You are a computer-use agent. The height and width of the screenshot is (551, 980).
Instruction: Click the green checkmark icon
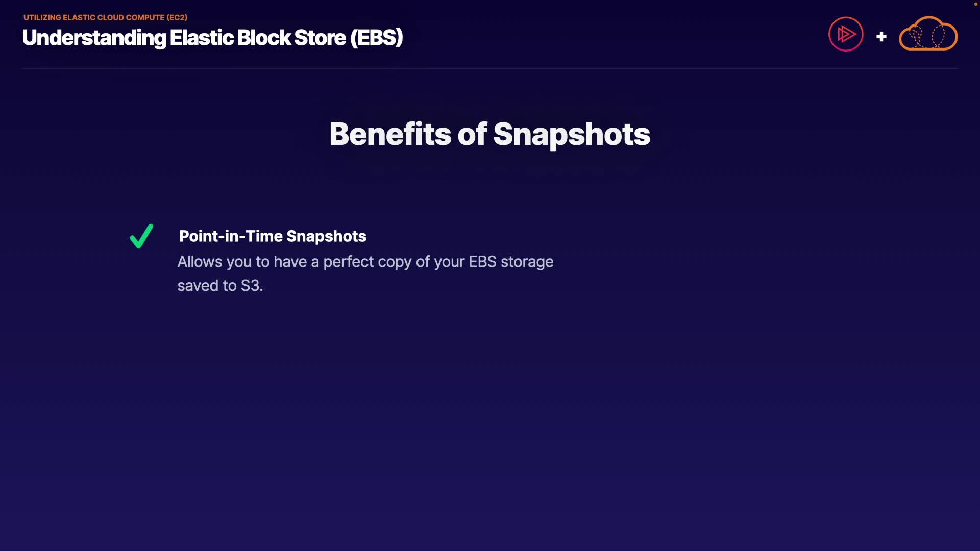pos(141,236)
